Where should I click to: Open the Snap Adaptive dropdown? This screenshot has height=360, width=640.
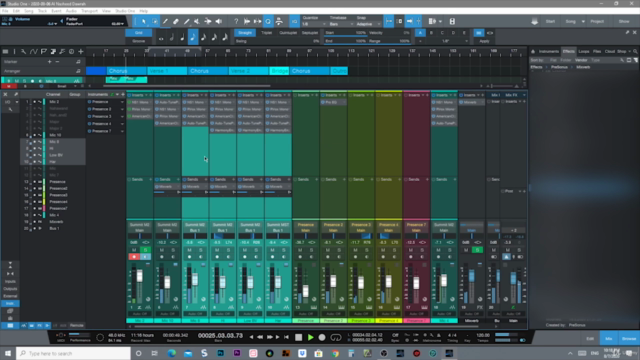[x=368, y=24]
